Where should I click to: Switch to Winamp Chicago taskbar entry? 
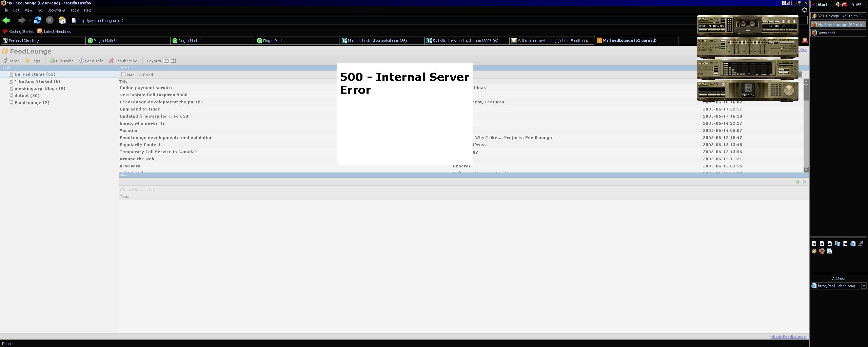[x=838, y=16]
